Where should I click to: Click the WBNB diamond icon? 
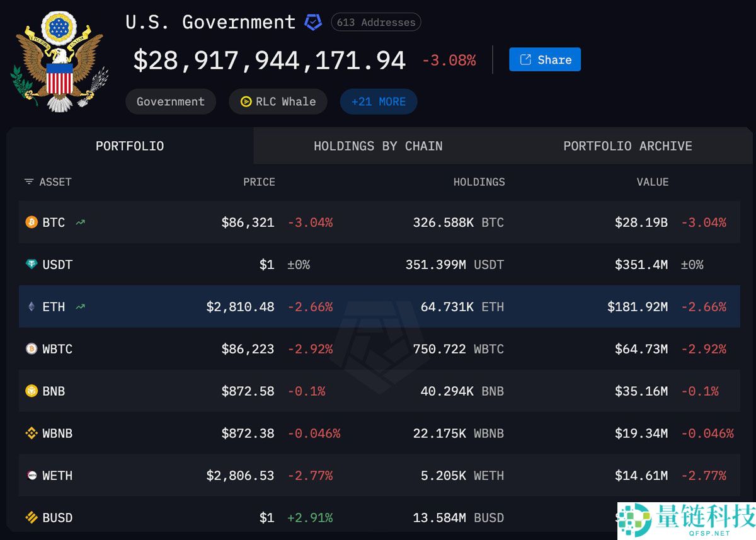tap(33, 434)
